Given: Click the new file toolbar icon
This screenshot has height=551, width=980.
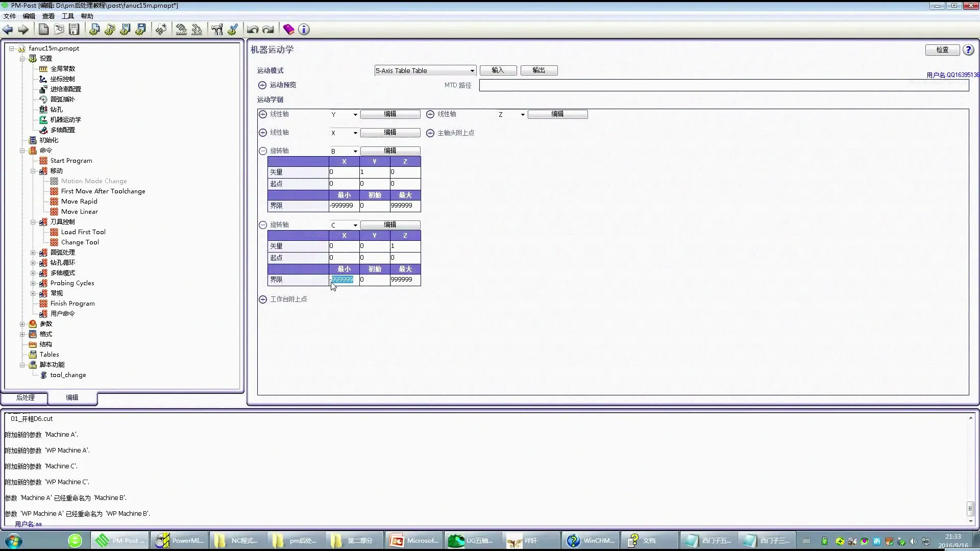Looking at the screenshot, I should pos(43,30).
